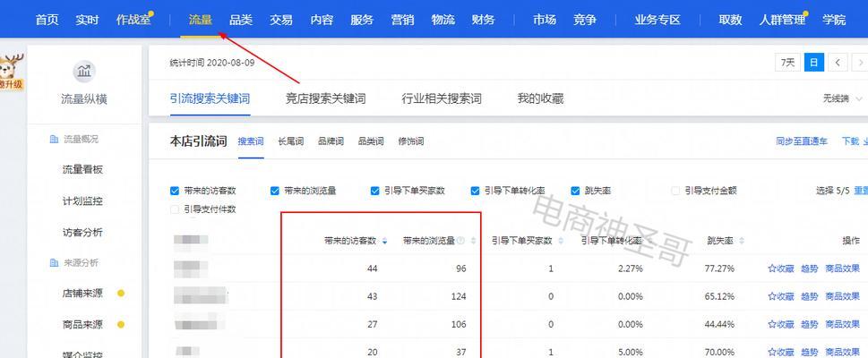This screenshot has height=358, width=868.
Task: Select the 修饰词 sub-tab
Action: 411,141
